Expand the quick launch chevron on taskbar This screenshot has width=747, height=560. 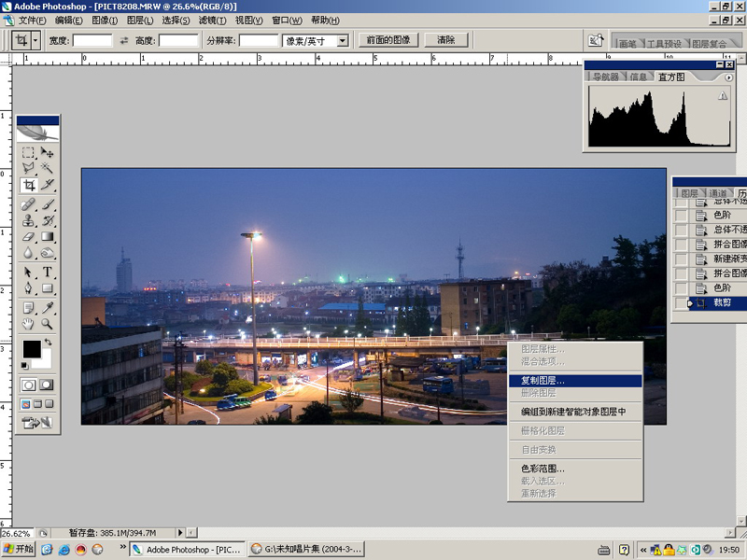click(x=122, y=547)
